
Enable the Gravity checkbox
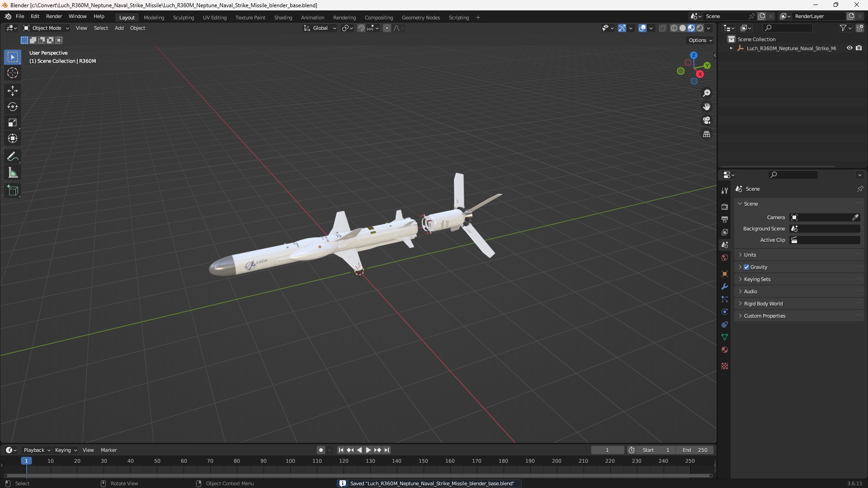point(746,267)
